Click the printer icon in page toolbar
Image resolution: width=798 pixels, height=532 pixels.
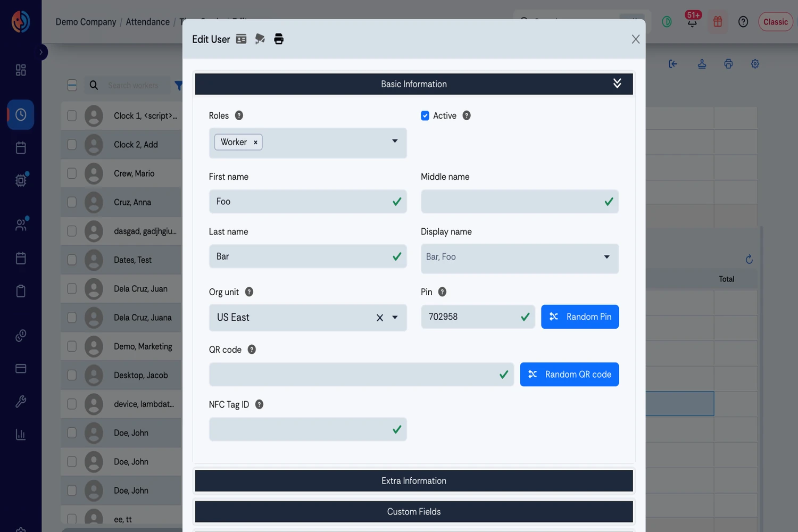click(728, 64)
